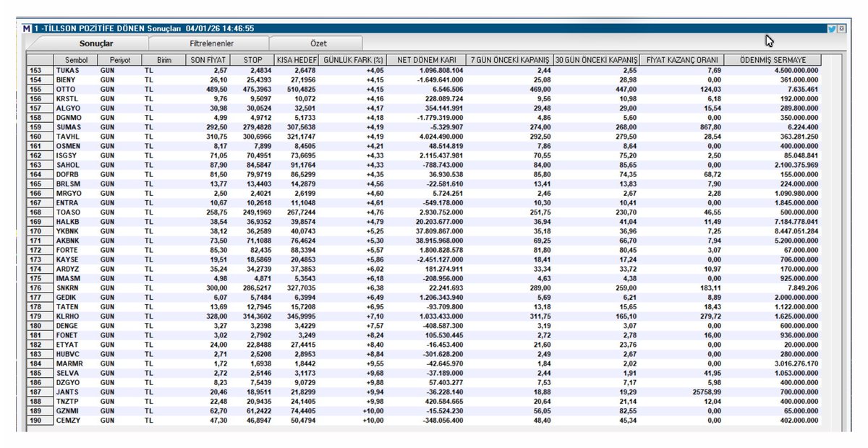Select the Sonuçlar tab

pos(100,43)
